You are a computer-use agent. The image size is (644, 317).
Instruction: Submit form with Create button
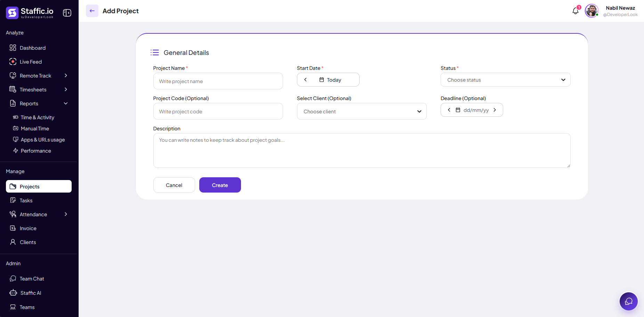coord(220,185)
